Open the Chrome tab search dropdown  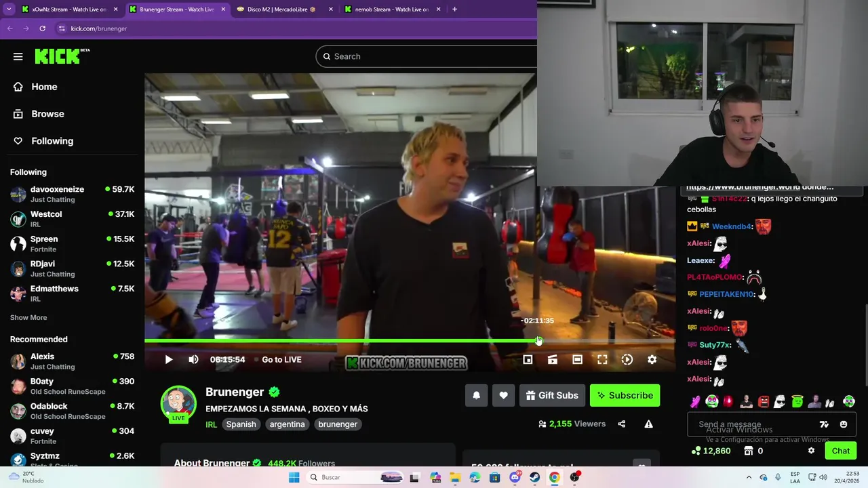[x=9, y=9]
